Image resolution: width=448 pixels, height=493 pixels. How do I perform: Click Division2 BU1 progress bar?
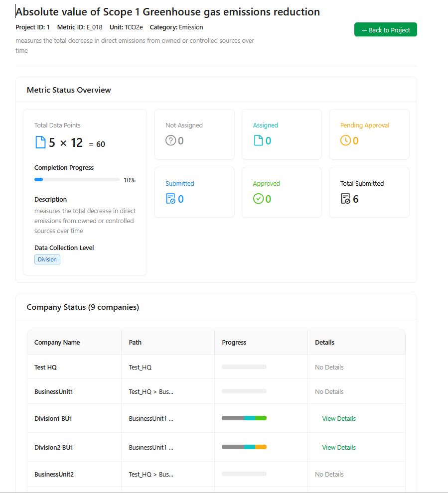244,447
